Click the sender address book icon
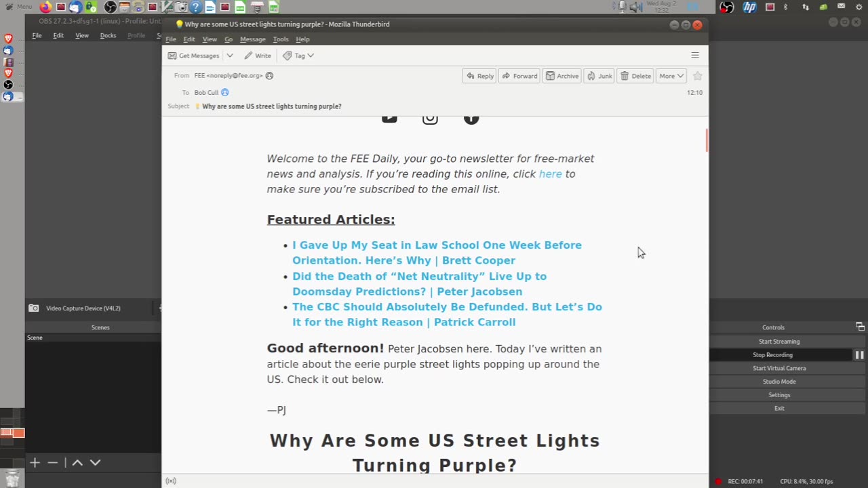 [x=269, y=75]
